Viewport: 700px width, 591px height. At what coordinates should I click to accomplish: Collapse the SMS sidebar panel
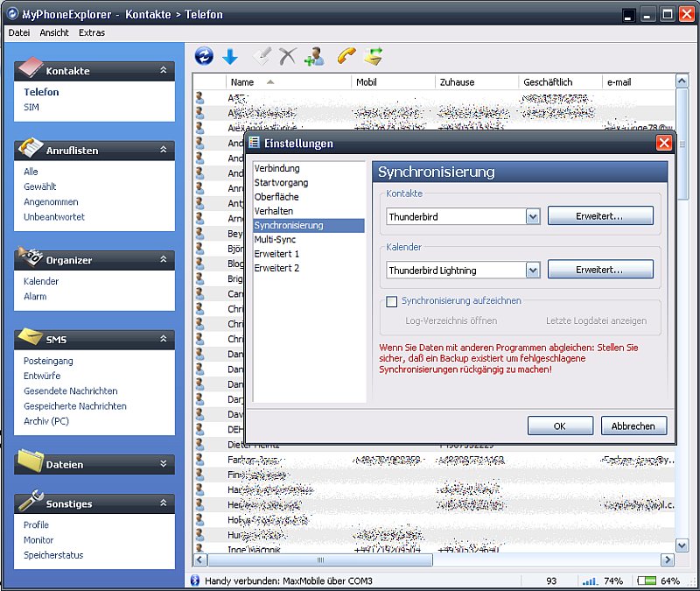[161, 339]
